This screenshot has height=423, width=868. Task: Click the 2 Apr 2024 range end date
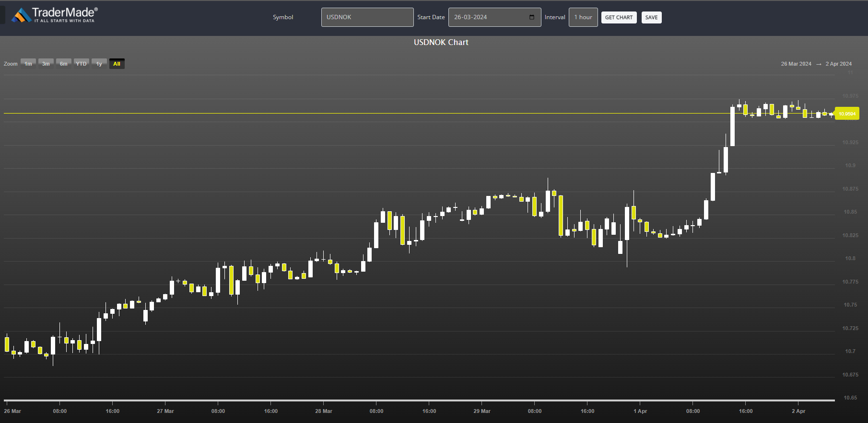[839, 64]
